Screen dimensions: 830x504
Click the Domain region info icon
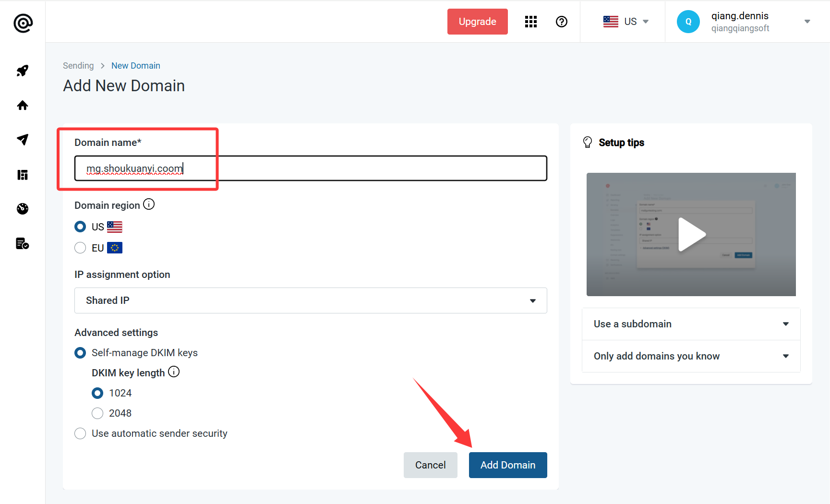[x=149, y=204]
